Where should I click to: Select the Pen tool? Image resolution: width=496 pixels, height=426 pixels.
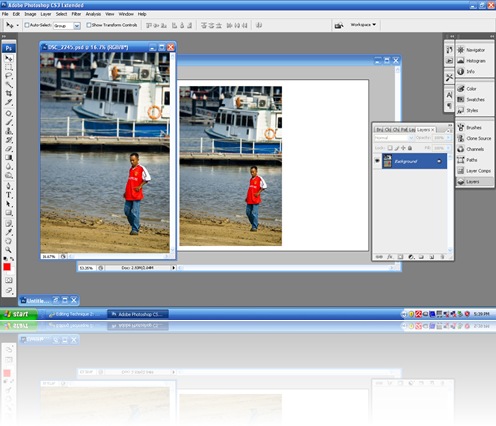tap(9, 186)
